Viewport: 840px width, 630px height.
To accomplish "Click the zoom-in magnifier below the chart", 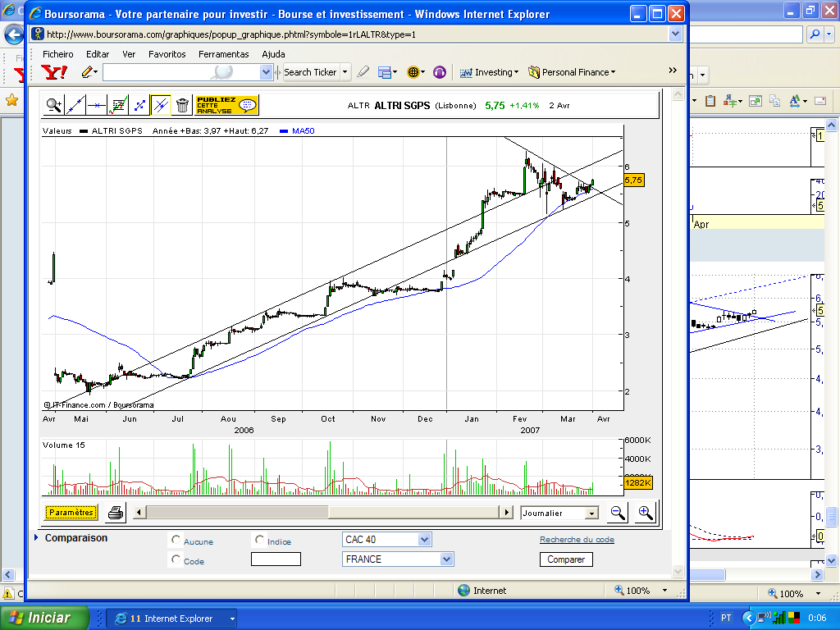I will [646, 513].
